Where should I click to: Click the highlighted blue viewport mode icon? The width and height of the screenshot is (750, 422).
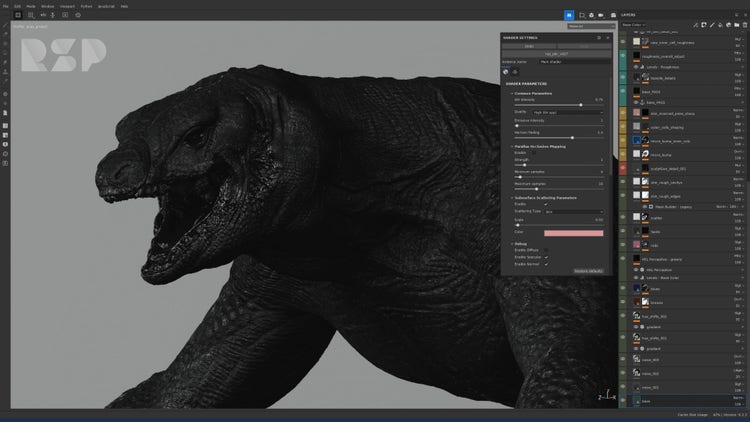(569, 15)
